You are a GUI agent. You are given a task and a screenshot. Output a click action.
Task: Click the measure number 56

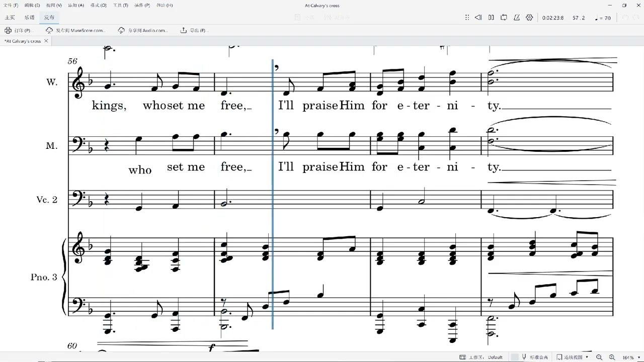tap(72, 61)
